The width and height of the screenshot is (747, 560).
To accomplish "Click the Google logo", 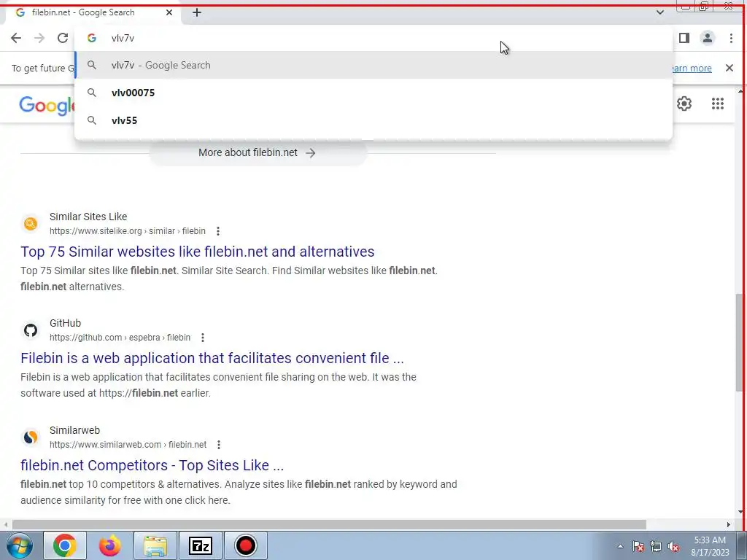I will tap(47, 106).
